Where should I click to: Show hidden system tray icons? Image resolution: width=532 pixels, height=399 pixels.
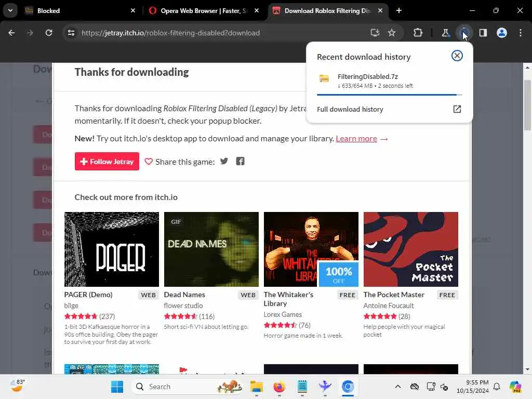click(x=398, y=387)
